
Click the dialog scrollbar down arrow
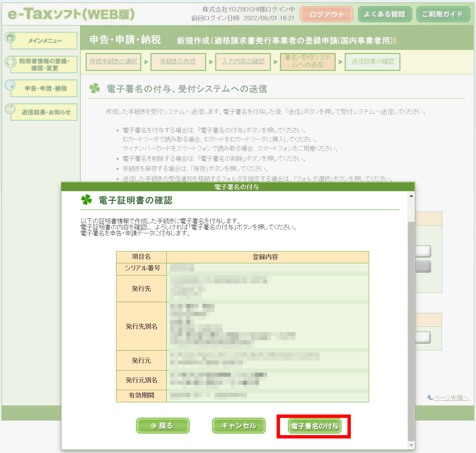tap(411, 445)
